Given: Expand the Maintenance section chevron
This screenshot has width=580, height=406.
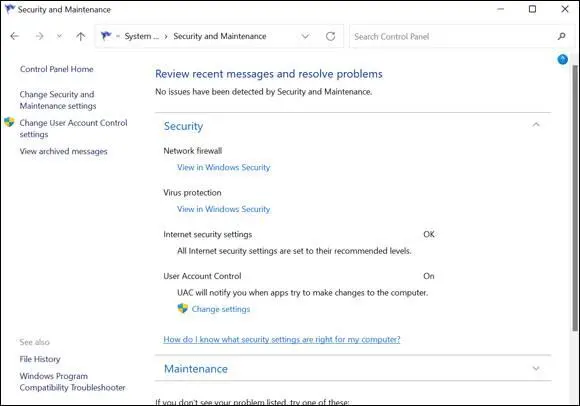Looking at the screenshot, I should (536, 368).
